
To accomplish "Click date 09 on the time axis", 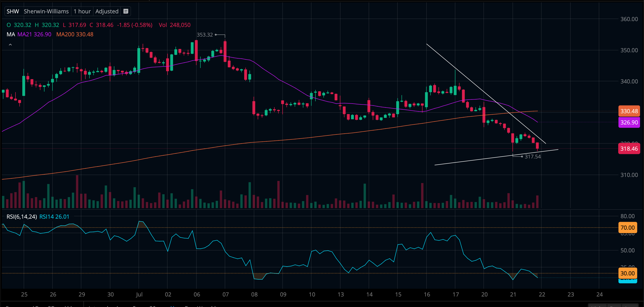I will [x=283, y=294].
